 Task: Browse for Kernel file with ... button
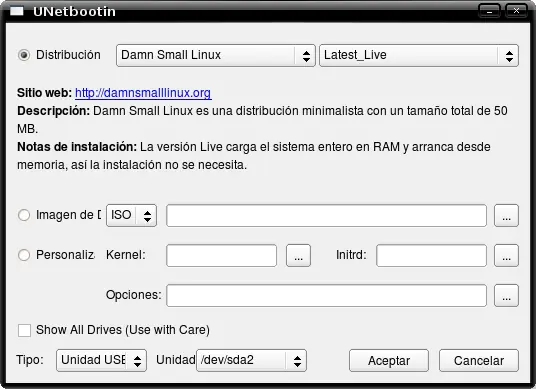point(298,255)
